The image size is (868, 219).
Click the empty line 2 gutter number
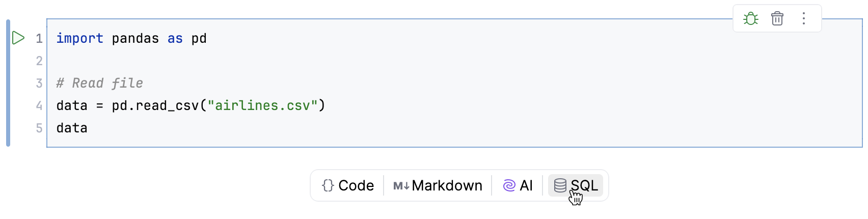click(x=39, y=61)
